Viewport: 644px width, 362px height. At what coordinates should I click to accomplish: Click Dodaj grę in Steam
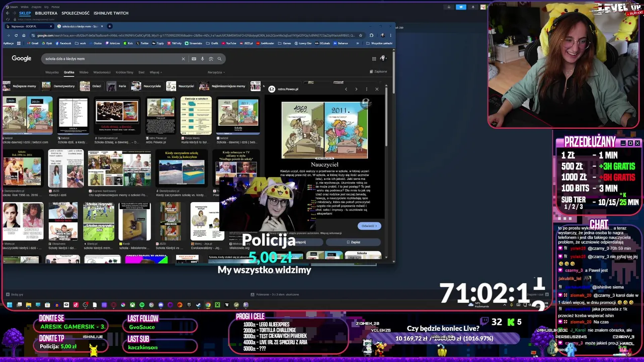14,295
